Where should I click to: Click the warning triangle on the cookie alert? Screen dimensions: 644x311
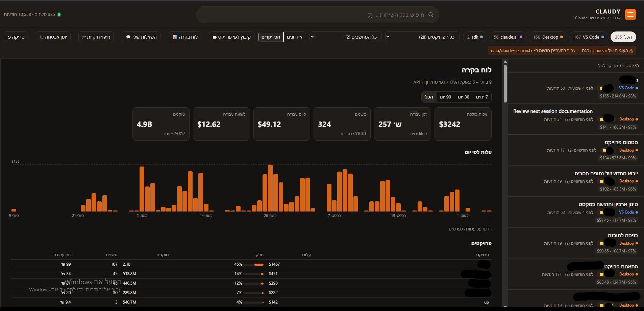[x=631, y=50]
